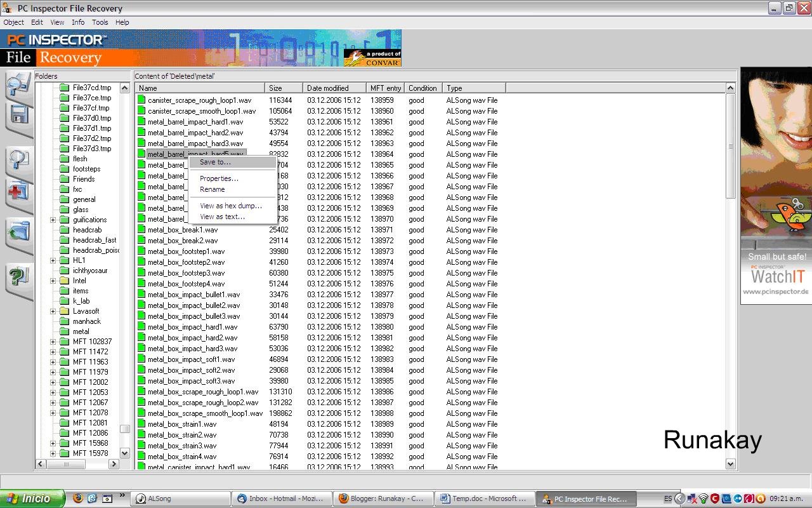The height and width of the screenshot is (508, 812).
Task: Sort by Type column header
Action: pyautogui.click(x=474, y=88)
